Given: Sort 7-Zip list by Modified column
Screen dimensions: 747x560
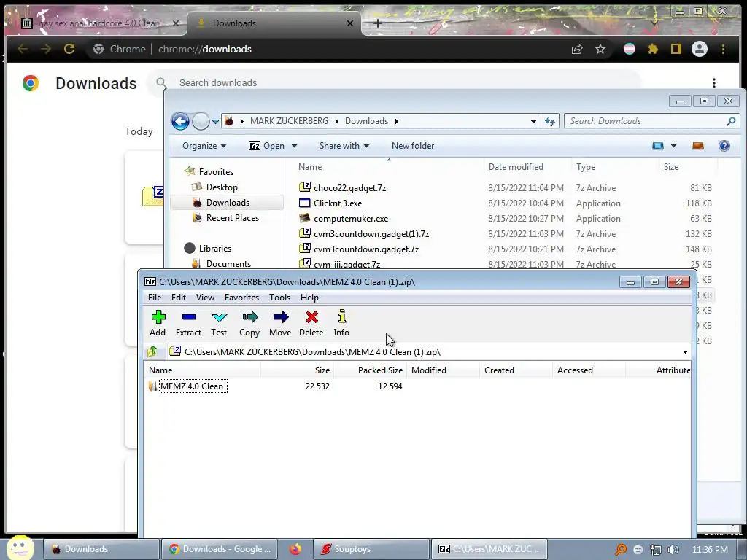Looking at the screenshot, I should [x=443, y=370].
